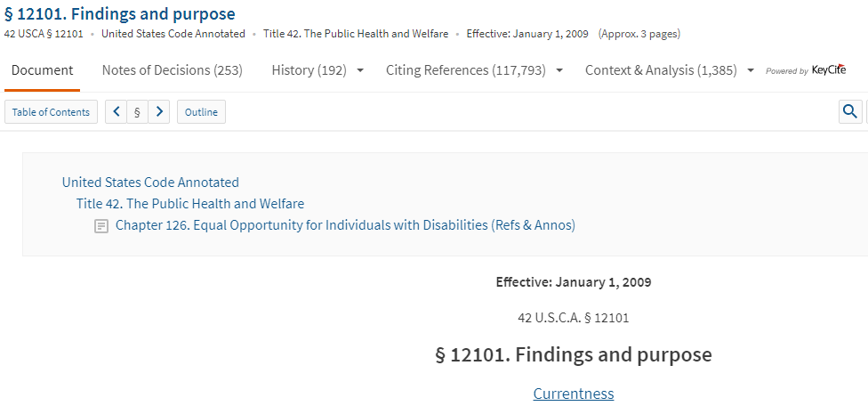The height and width of the screenshot is (406, 868).
Task: Go to next section arrow
Action: (159, 112)
